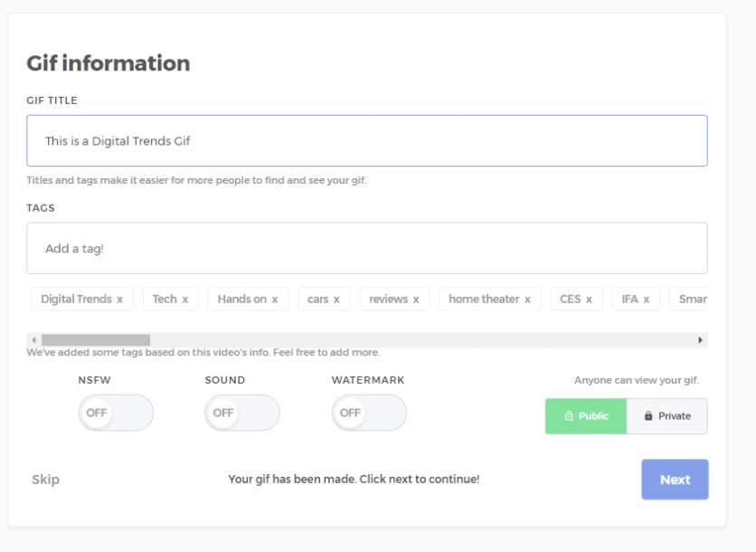Image resolution: width=756 pixels, height=552 pixels.
Task: Turn on the Watermark switch
Action: [x=369, y=413]
